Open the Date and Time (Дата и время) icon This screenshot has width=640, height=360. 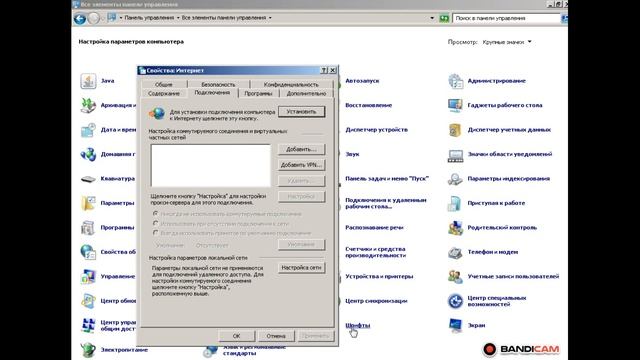coord(88,130)
